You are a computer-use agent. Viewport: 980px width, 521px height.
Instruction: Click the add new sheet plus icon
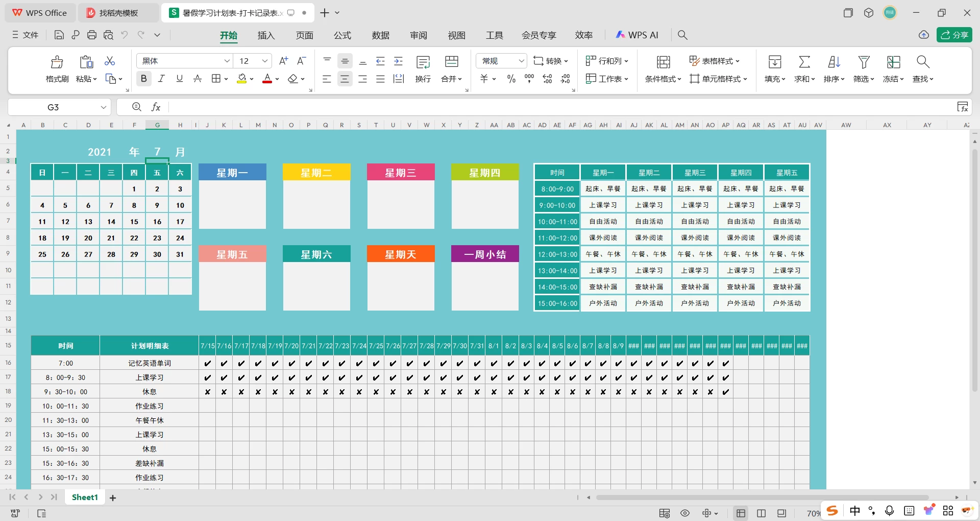coord(113,498)
